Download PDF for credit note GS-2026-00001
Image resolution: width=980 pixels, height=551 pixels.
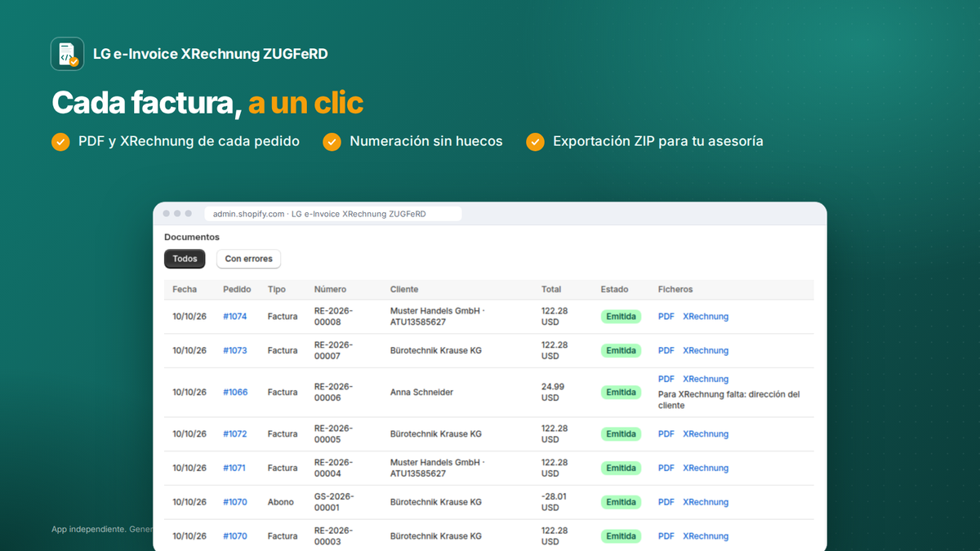click(666, 503)
